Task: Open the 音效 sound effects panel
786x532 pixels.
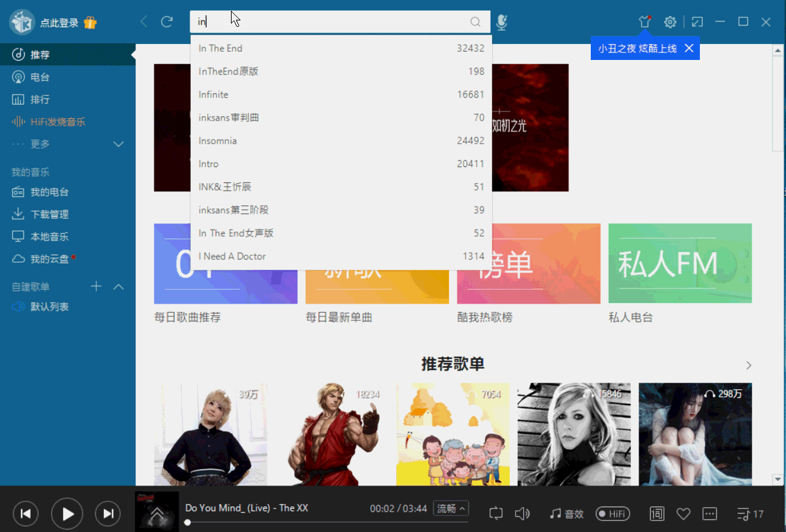Action: point(567,514)
